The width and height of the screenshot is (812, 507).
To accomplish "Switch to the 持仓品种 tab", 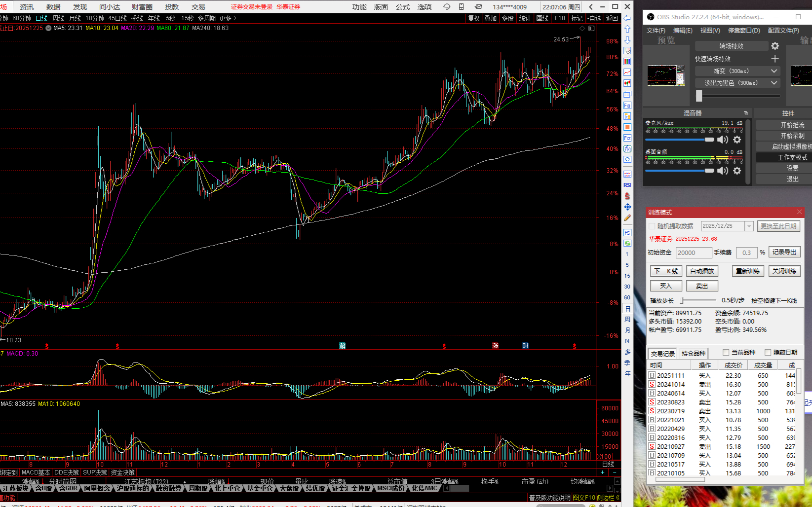I will click(x=693, y=354).
